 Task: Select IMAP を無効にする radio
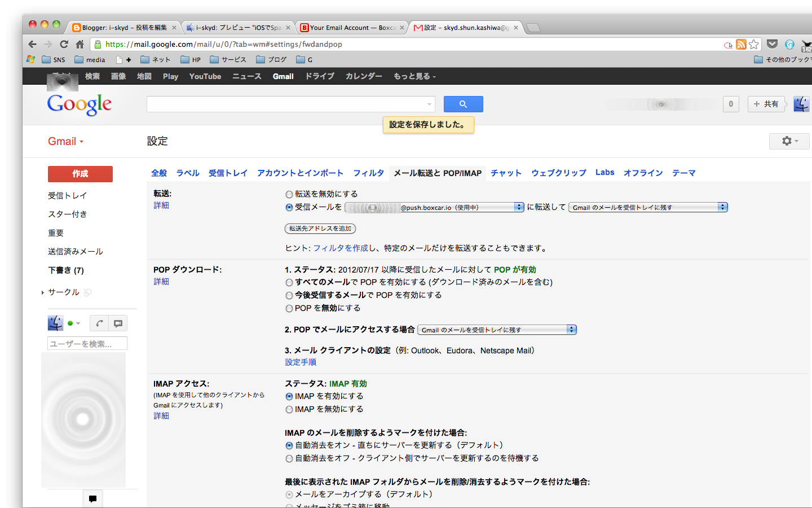pos(289,409)
